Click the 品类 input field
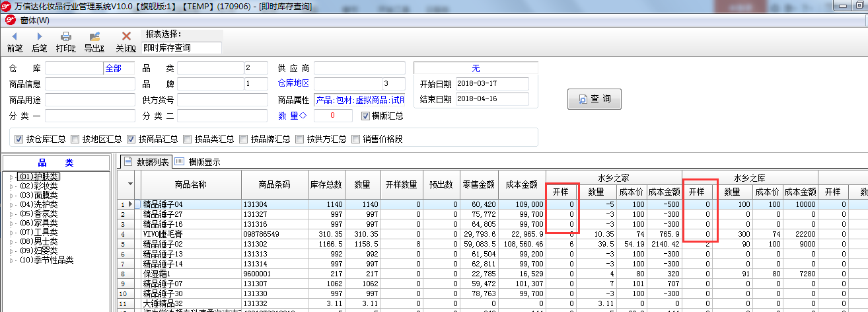Screen dimensions: 868x312 pyautogui.click(x=210, y=68)
